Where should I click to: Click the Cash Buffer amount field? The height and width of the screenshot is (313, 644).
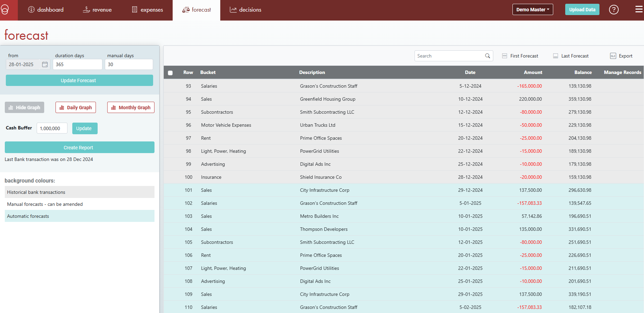click(52, 128)
